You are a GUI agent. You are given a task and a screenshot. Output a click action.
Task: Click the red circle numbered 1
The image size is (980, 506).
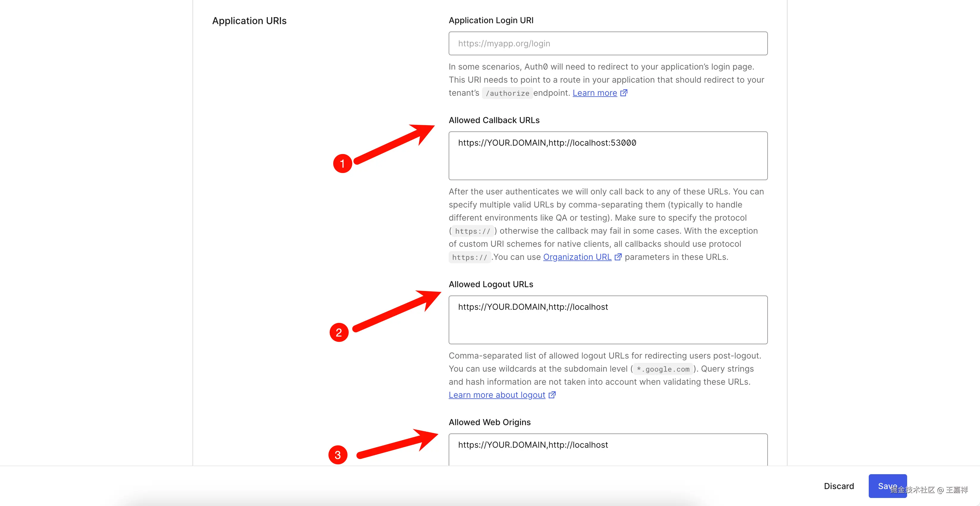(342, 164)
